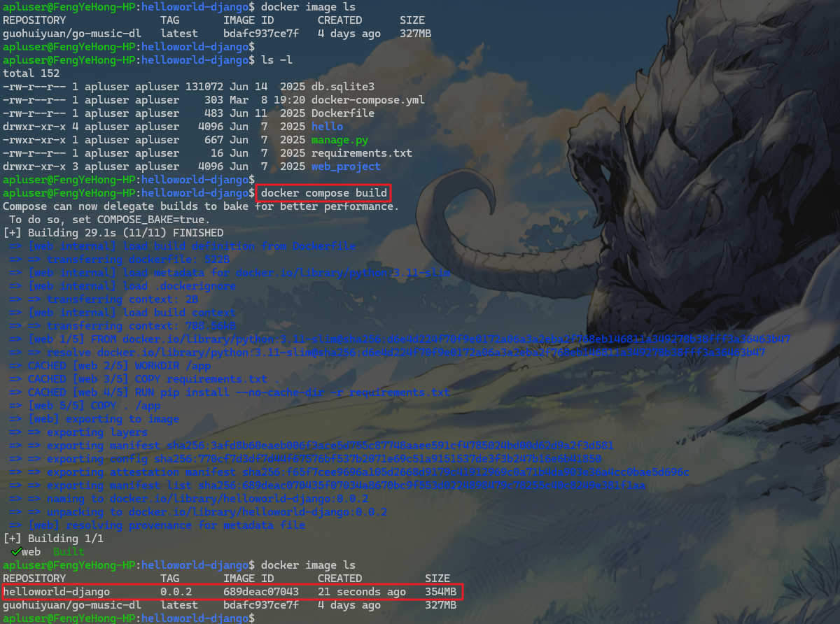Click the db.sqlite3 file name
The height and width of the screenshot is (624, 840).
tap(343, 87)
